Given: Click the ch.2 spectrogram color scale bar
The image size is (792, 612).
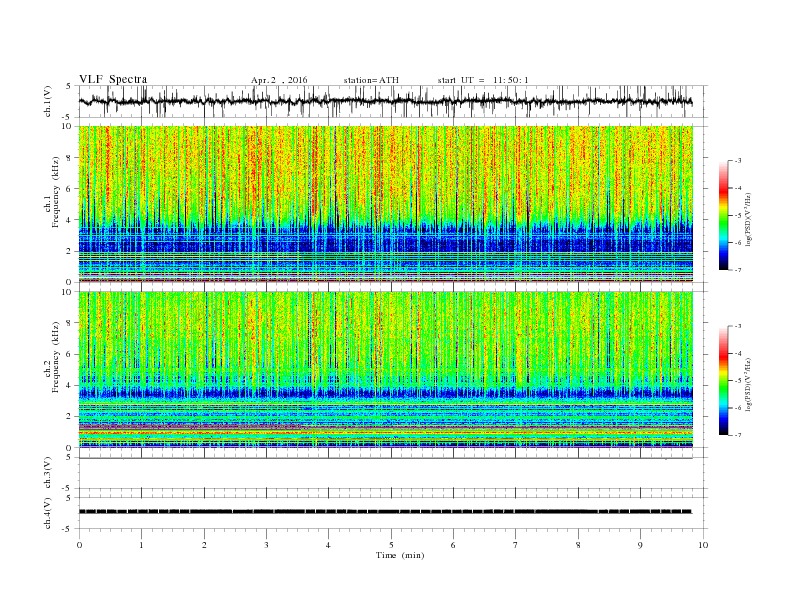Looking at the screenshot, I should (x=723, y=381).
